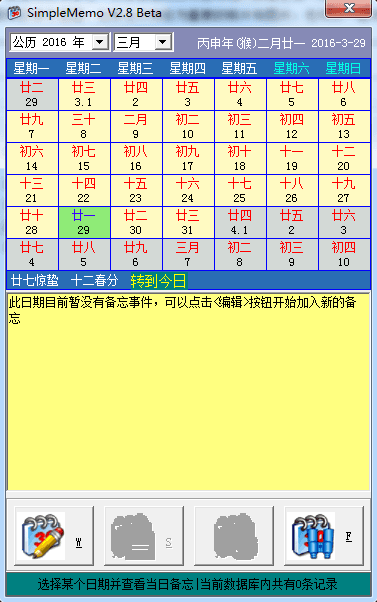
Task: Select date 2 with lunar 廿四 in first row
Action: coord(136,94)
